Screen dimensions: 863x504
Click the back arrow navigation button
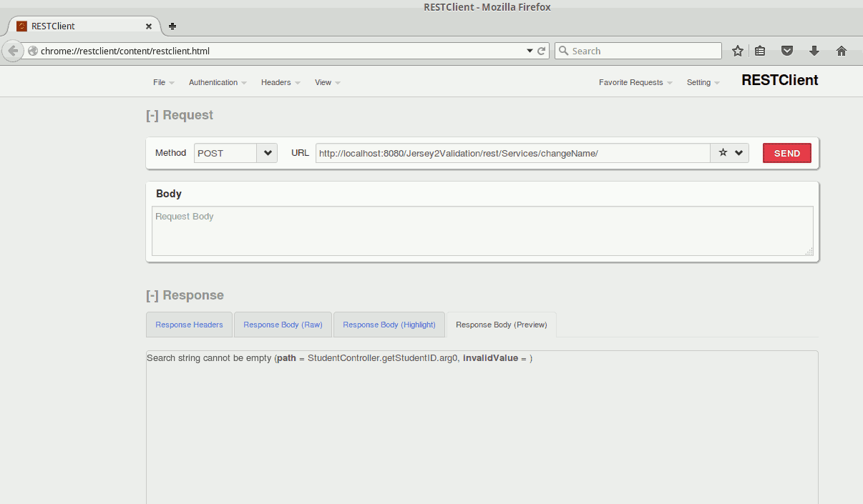point(12,51)
